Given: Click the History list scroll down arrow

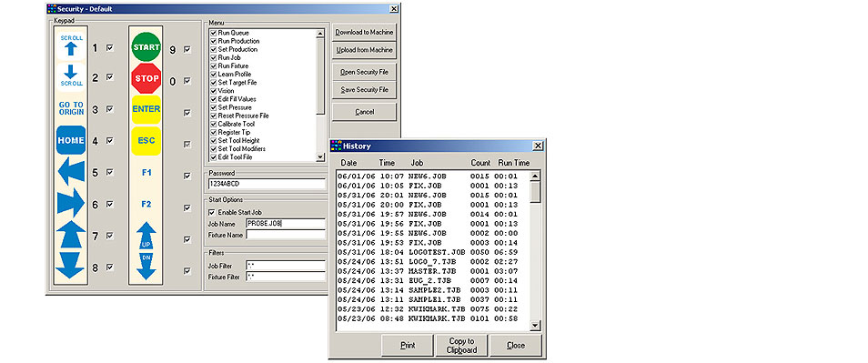Looking at the screenshot, I should click(535, 326).
